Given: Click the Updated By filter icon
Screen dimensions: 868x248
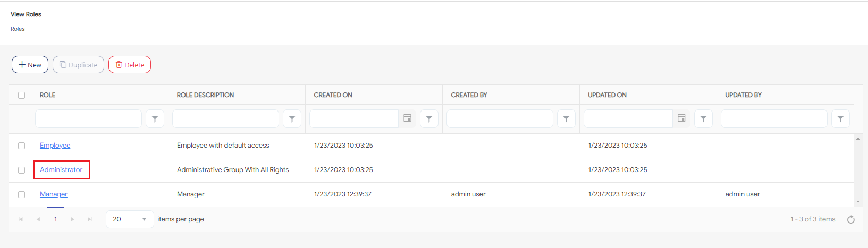Looking at the screenshot, I should pyautogui.click(x=840, y=119).
